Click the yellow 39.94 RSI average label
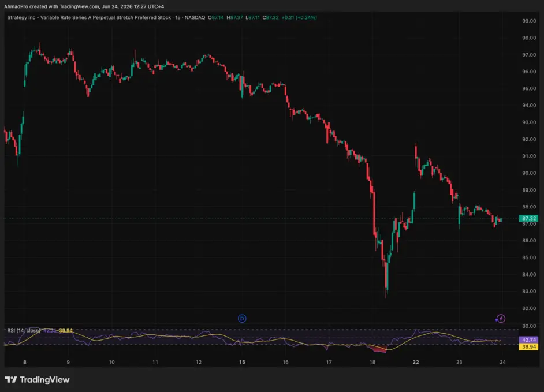Image resolution: width=544 pixels, height=392 pixels. [x=528, y=346]
